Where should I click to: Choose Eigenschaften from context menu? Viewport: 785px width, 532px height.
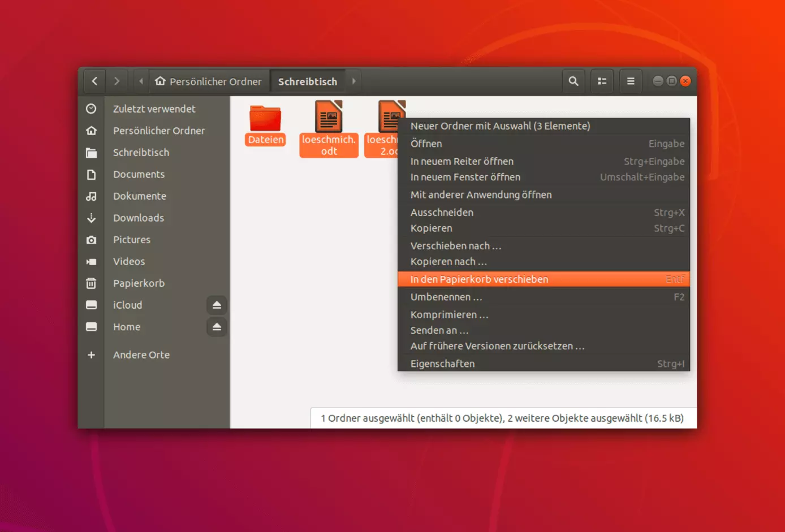[x=544, y=364]
